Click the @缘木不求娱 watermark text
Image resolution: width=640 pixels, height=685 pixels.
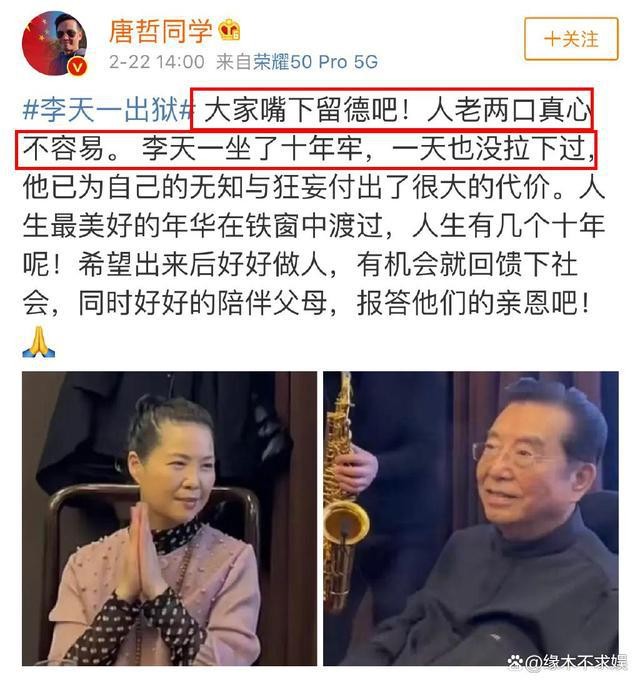click(x=576, y=663)
